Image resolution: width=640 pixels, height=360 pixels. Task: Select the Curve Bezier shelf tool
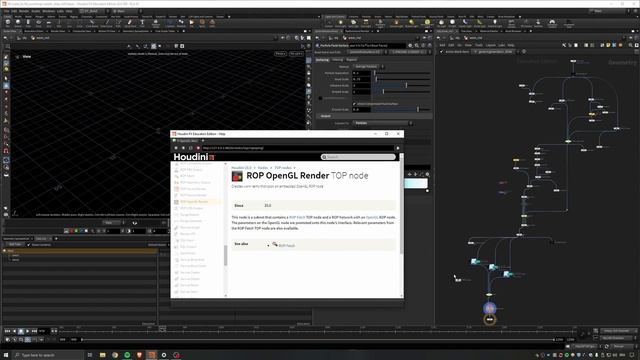click(92, 23)
